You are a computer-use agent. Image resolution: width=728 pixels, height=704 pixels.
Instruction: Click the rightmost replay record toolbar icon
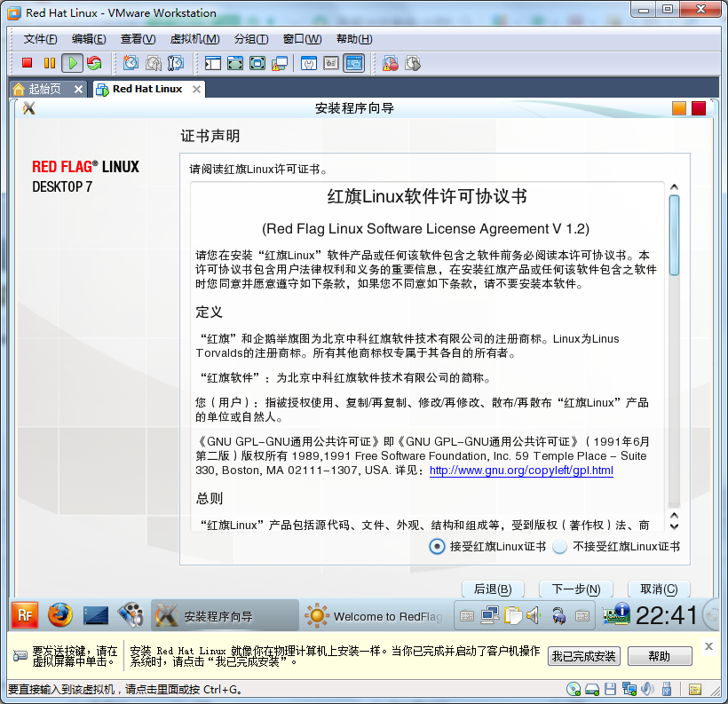413,63
